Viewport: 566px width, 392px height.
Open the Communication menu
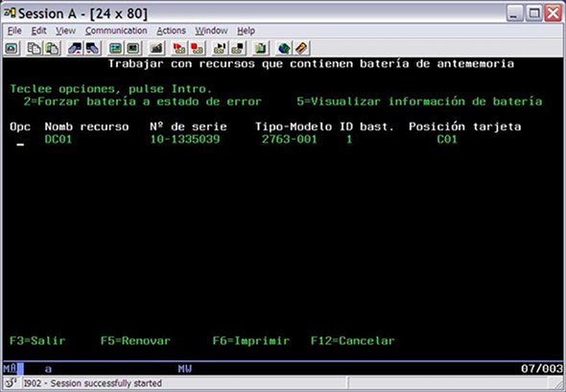tap(116, 31)
